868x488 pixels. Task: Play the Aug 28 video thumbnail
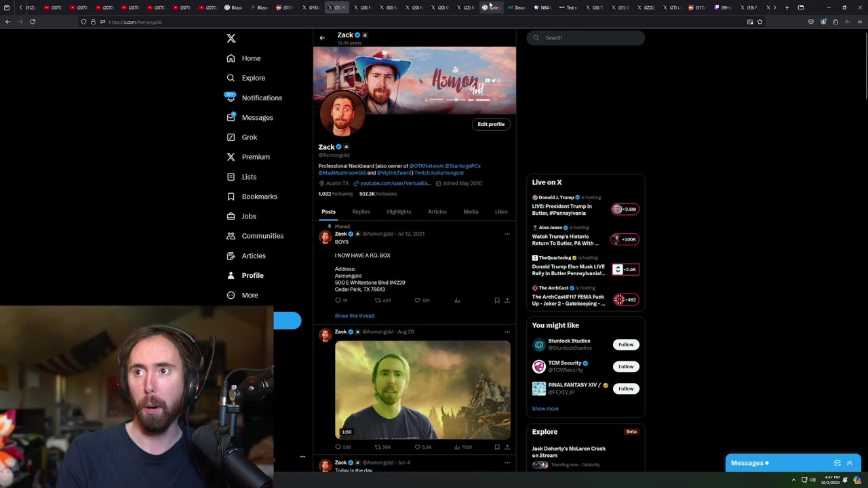point(422,390)
